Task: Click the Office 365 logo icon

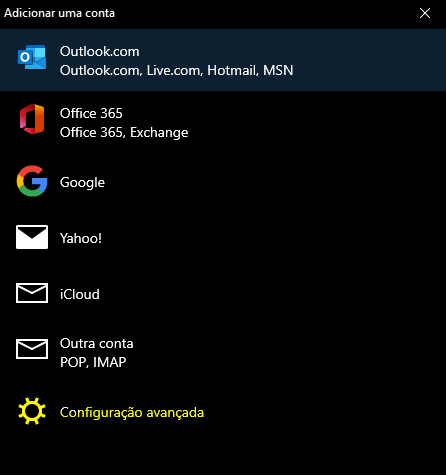Action: coord(32,119)
